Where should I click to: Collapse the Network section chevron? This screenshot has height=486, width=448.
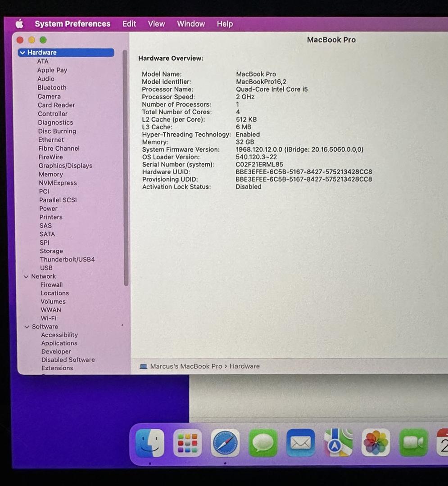click(x=26, y=277)
